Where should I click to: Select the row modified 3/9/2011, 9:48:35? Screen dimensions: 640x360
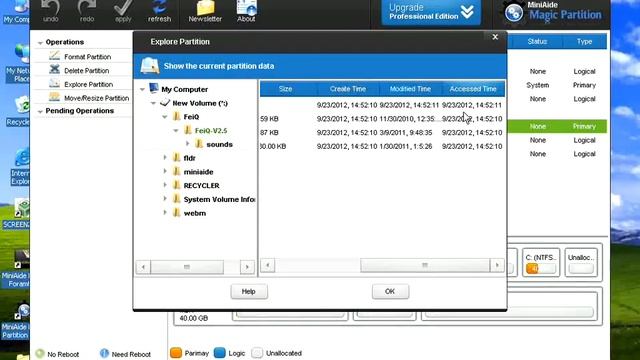point(382,133)
